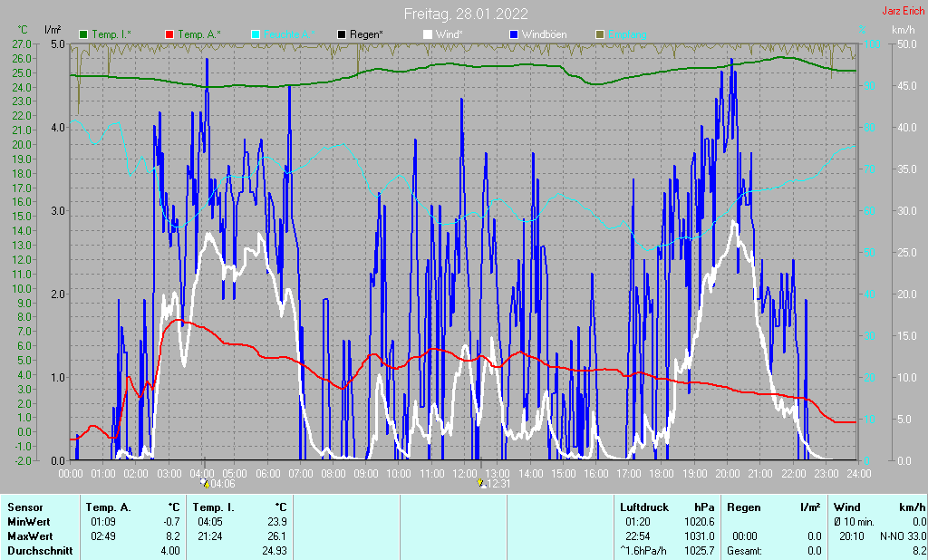Click the MaxWert row label
This screenshot has width=928, height=560.
coord(28,536)
